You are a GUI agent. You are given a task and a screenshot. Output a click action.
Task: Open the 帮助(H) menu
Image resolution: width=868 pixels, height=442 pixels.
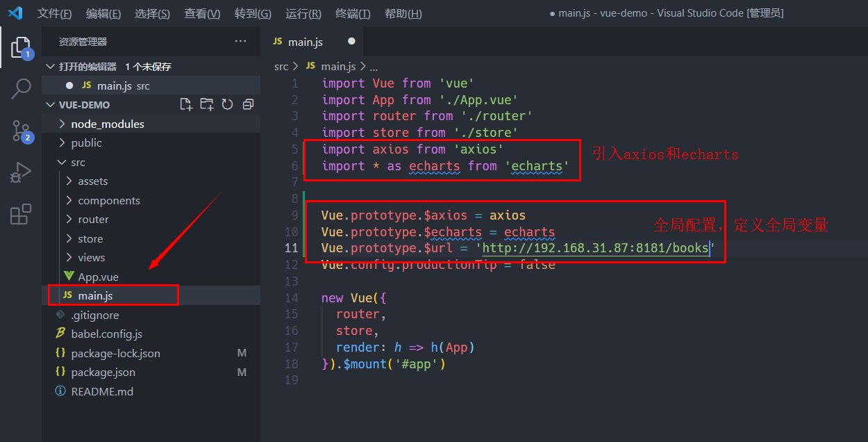(403, 13)
